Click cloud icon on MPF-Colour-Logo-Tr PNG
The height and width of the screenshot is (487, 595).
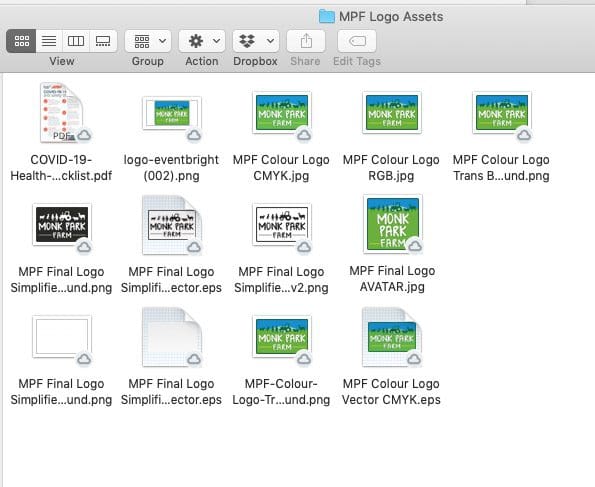304,359
